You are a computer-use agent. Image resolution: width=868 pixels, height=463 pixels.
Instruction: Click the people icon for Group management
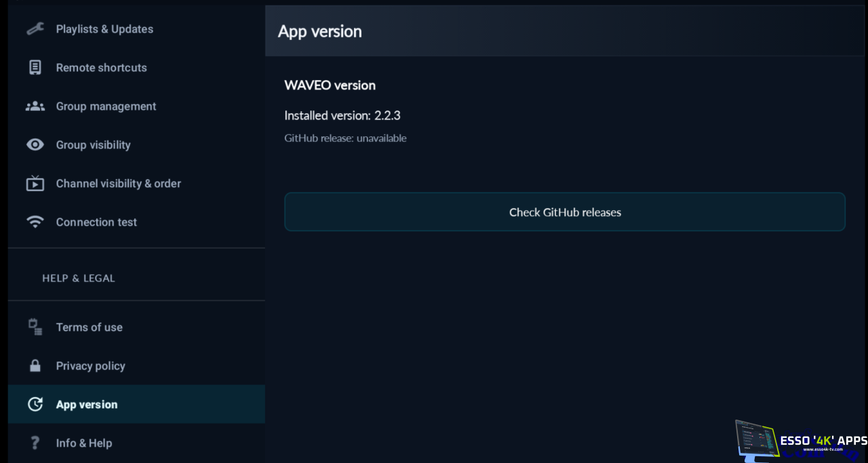pos(35,106)
